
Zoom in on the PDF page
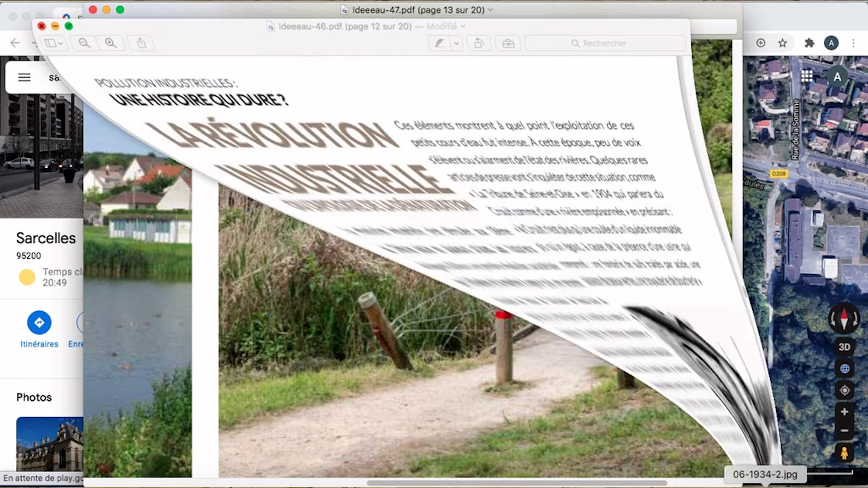pos(111,43)
